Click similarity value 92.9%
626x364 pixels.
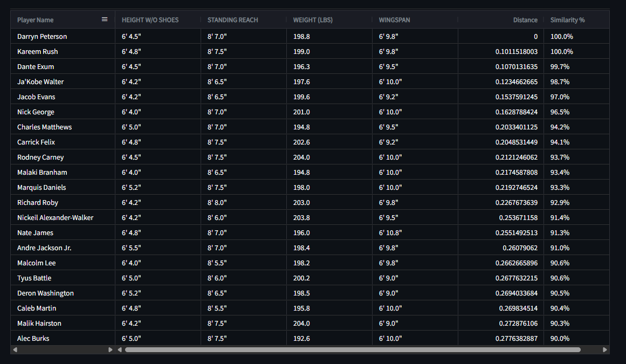(x=560, y=203)
